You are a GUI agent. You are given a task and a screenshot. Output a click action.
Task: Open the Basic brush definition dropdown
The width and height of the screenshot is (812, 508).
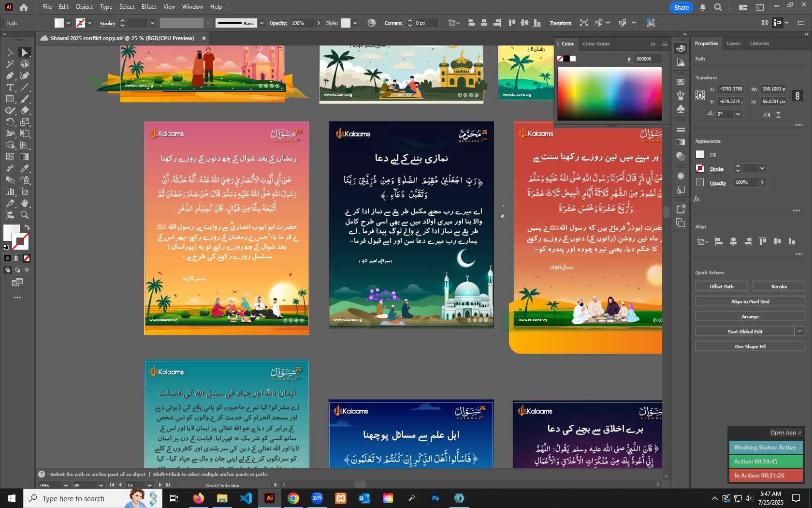(x=261, y=23)
